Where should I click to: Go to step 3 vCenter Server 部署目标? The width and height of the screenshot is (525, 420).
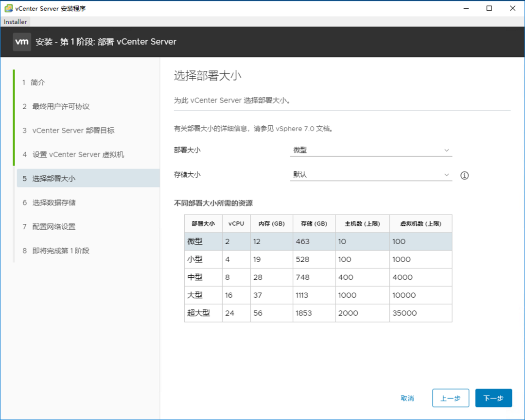[69, 131]
